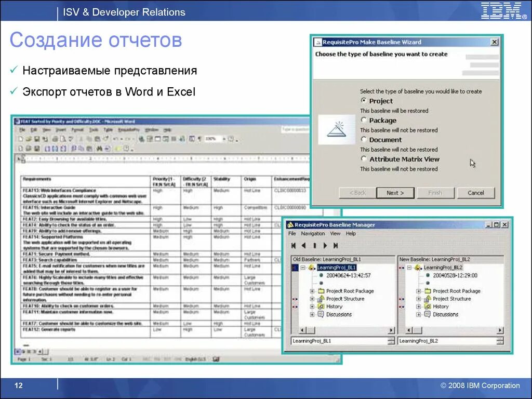This screenshot has height=399, width=532.
Task: Toggle the paragraph marks icon in Word
Action: coord(200,139)
